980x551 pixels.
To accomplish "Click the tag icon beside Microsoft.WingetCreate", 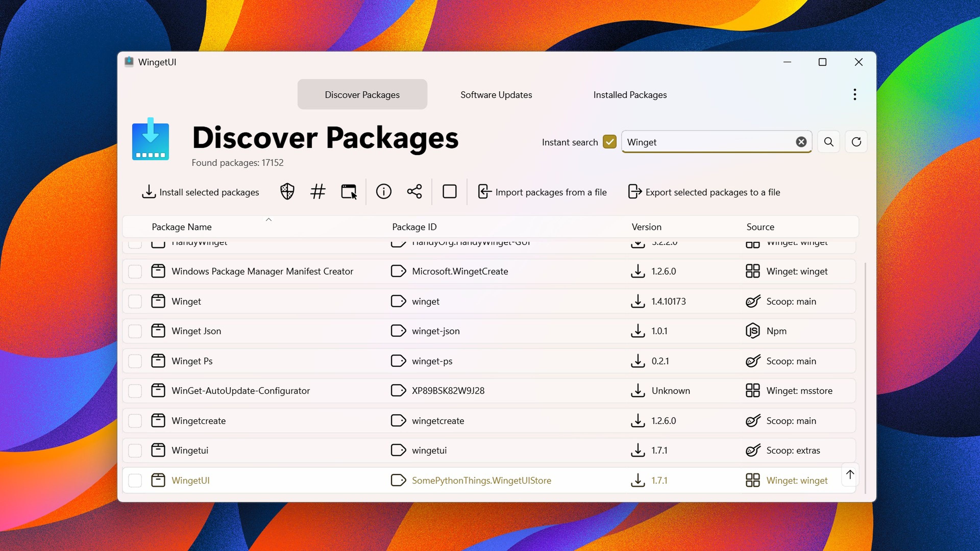I will pyautogui.click(x=398, y=271).
